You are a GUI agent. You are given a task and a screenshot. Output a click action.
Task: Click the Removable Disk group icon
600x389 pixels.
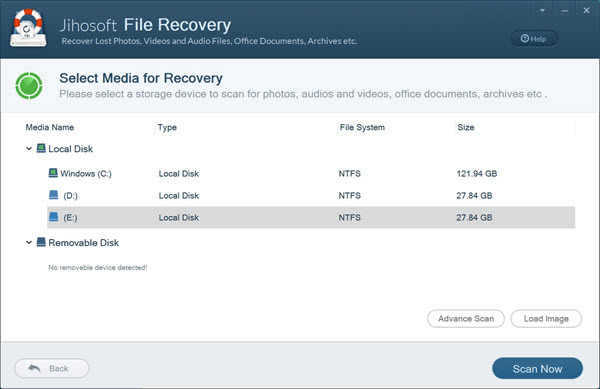(41, 242)
